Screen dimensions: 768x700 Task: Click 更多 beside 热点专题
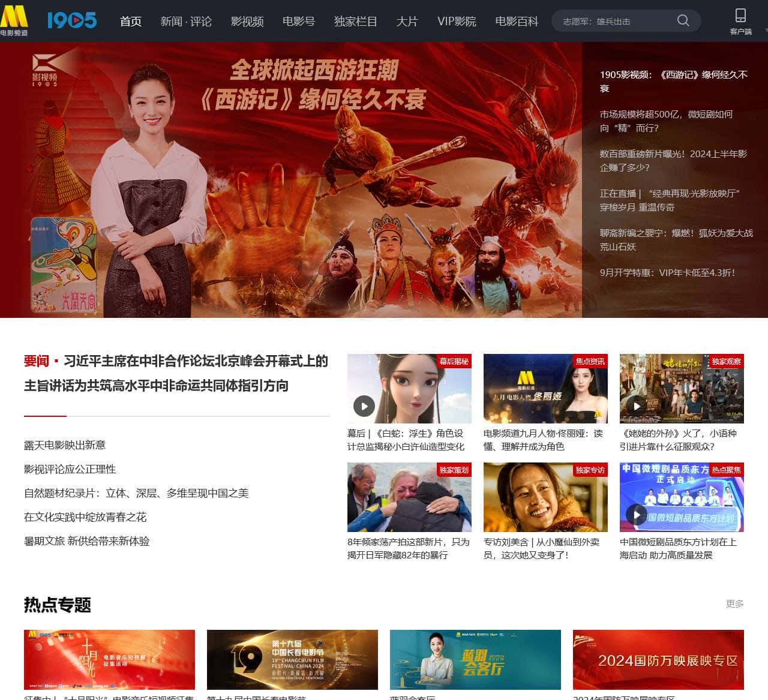(x=735, y=603)
